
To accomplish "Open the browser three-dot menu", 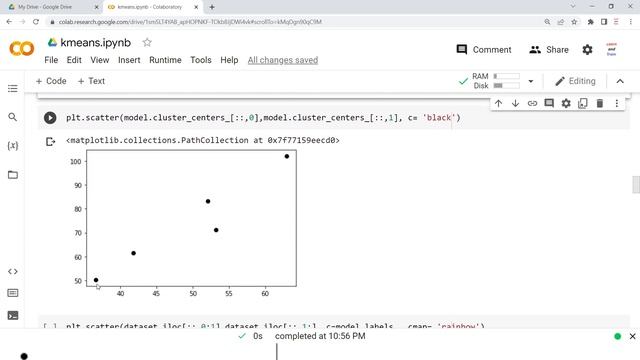I will coord(631,22).
